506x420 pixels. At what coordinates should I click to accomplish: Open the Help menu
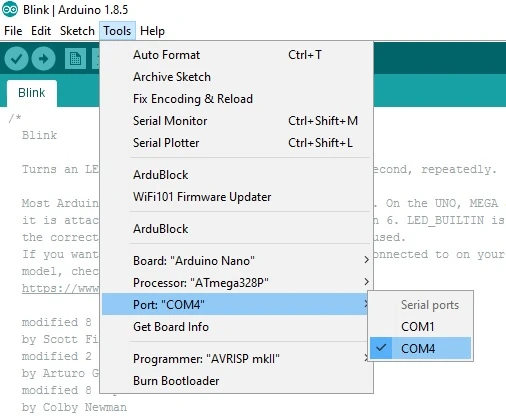[152, 31]
